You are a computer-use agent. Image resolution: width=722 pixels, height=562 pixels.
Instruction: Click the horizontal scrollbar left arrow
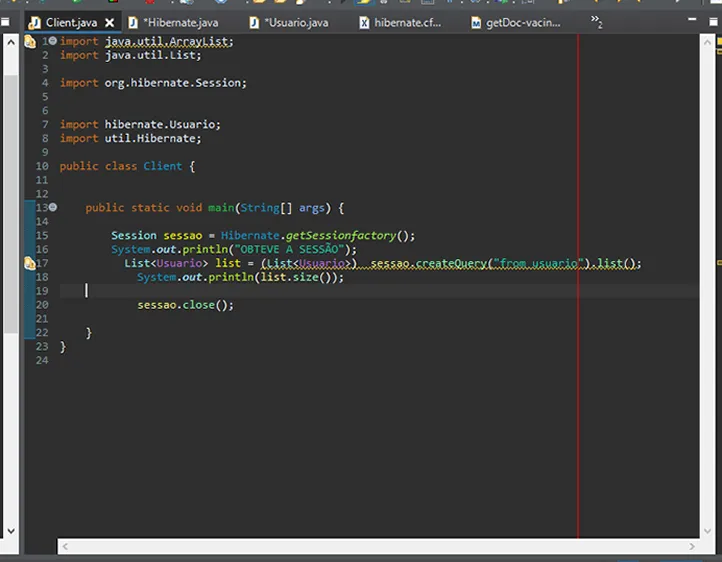[x=65, y=547]
